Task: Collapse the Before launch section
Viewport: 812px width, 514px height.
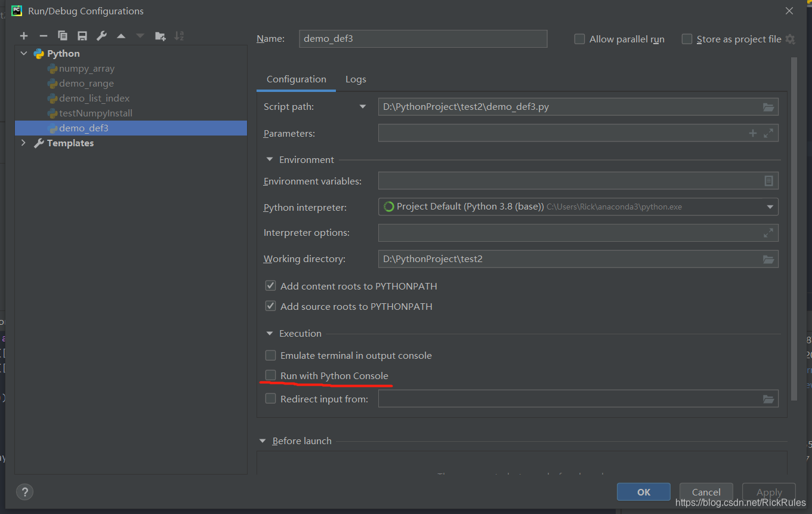Action: point(263,441)
